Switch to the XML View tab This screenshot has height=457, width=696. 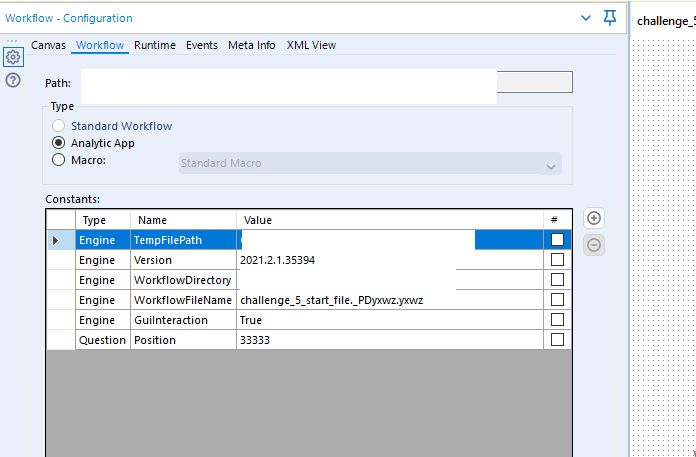(311, 45)
